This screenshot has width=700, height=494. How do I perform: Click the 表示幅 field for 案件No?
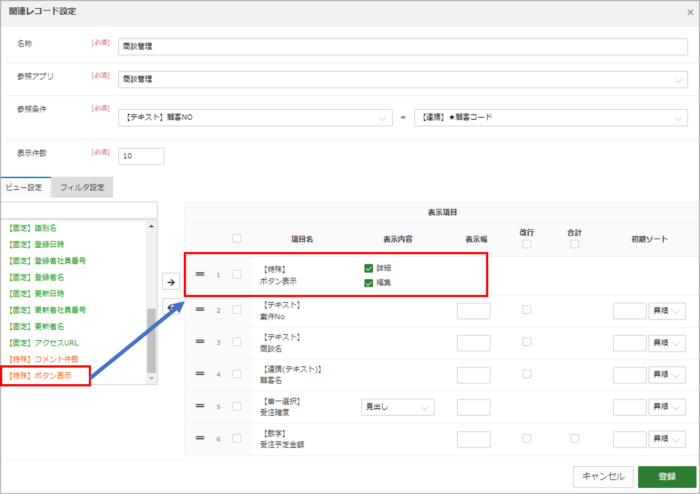[x=474, y=311]
